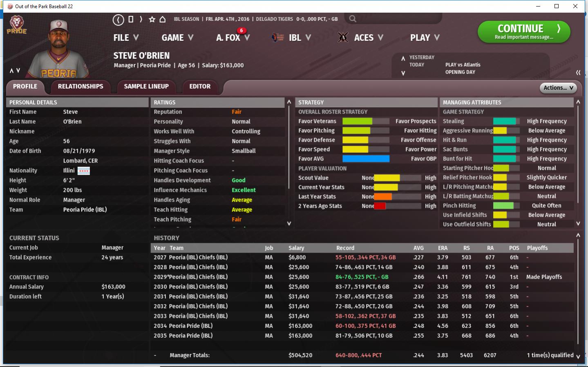Click the Date of Birth '08/21/1979'

pyautogui.click(x=79, y=151)
